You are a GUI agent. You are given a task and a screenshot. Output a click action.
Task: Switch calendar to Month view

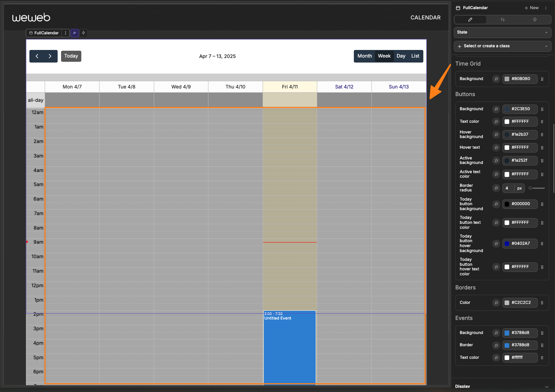tap(365, 56)
